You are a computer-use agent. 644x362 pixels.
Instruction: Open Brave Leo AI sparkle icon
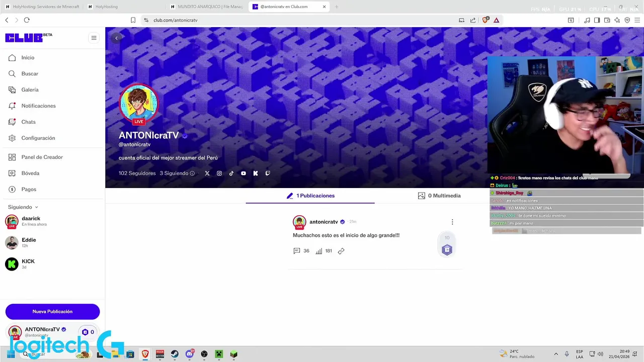pos(617,20)
